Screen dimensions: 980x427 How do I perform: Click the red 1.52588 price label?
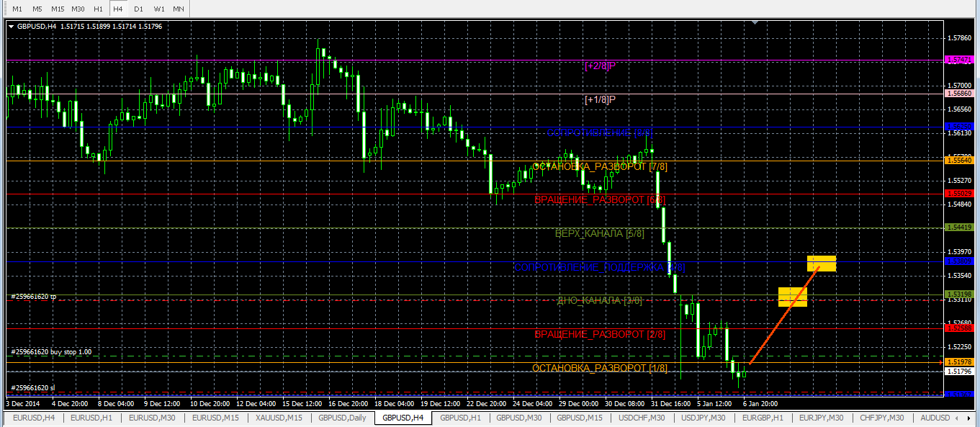coord(958,328)
